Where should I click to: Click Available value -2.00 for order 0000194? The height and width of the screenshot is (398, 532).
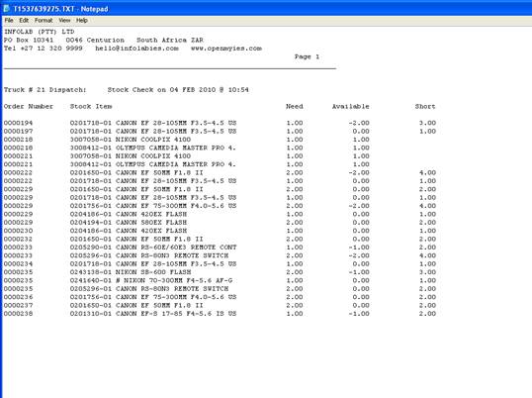[x=359, y=123]
